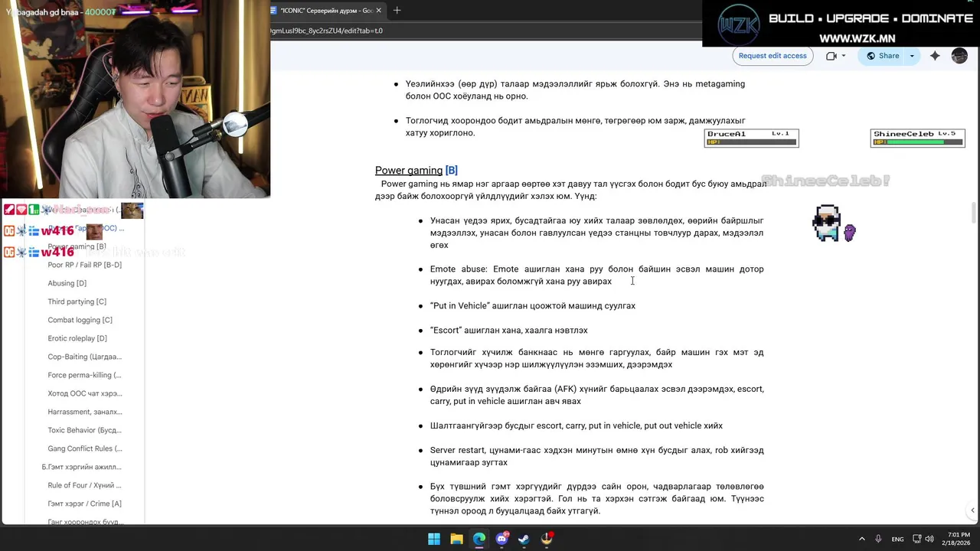Image resolution: width=980 pixels, height=551 pixels.
Task: Click the "Put in Vehicle" bullet line
Action: pyautogui.click(x=533, y=306)
